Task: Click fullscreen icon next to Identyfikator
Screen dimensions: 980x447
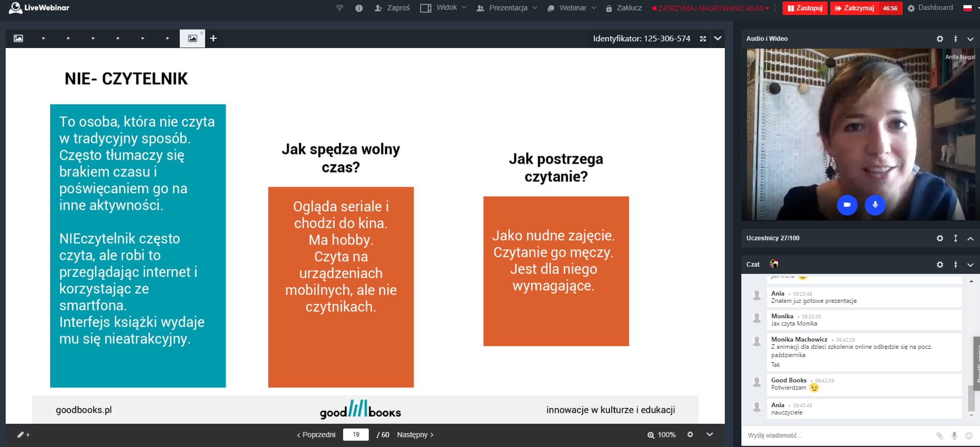Action: (x=703, y=39)
